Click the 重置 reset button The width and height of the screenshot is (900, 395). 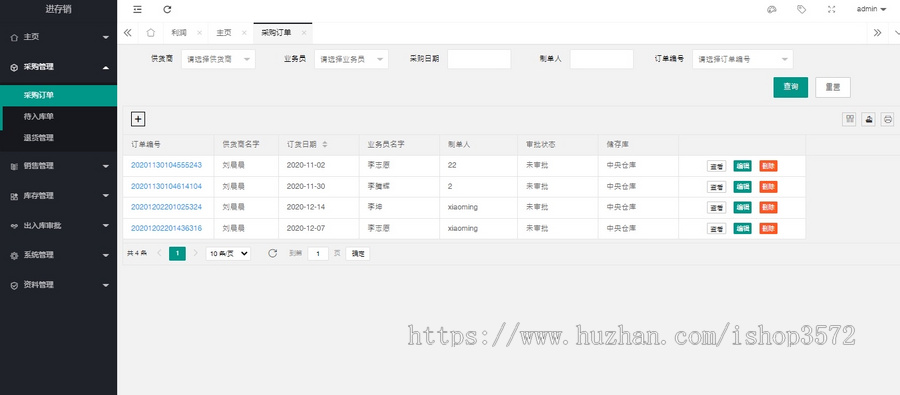point(833,87)
